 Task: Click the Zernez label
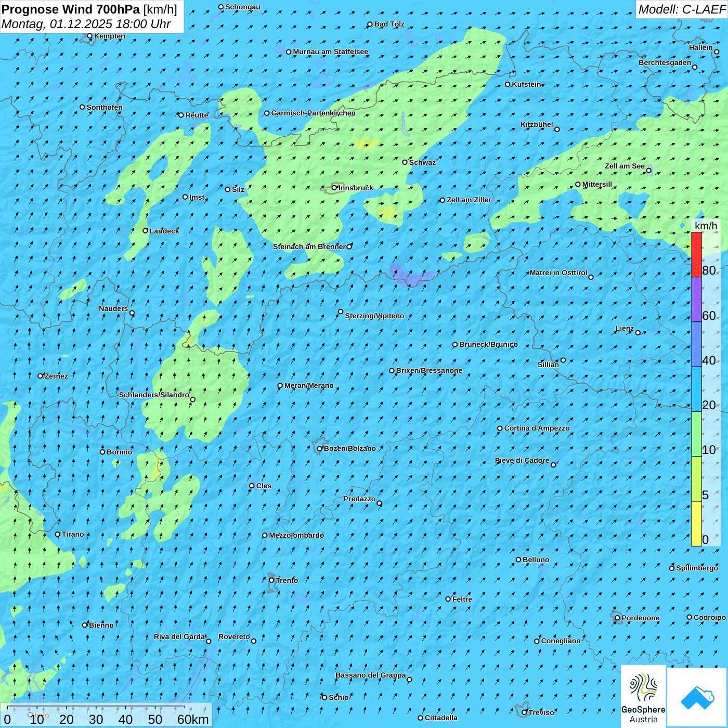coord(56,376)
